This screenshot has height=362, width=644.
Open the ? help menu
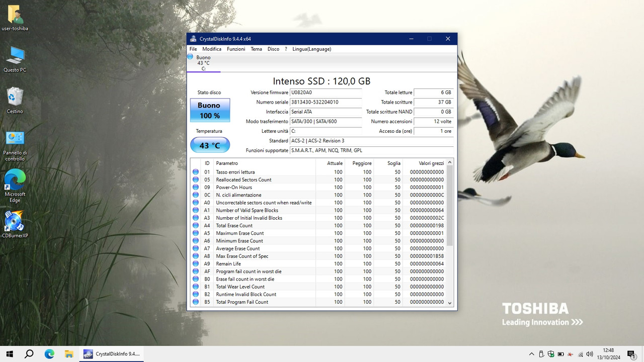pos(286,49)
